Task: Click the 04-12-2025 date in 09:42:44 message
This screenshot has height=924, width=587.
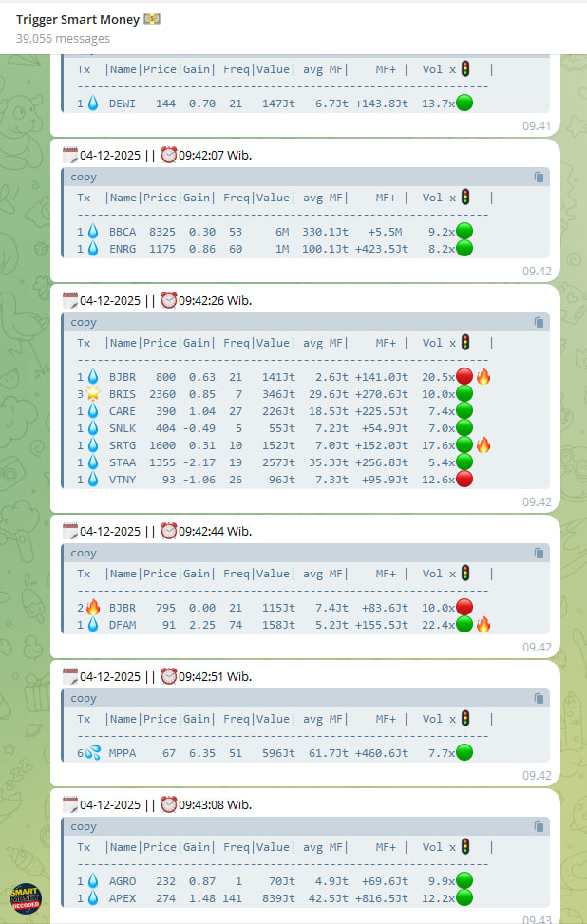Action: coord(110,531)
